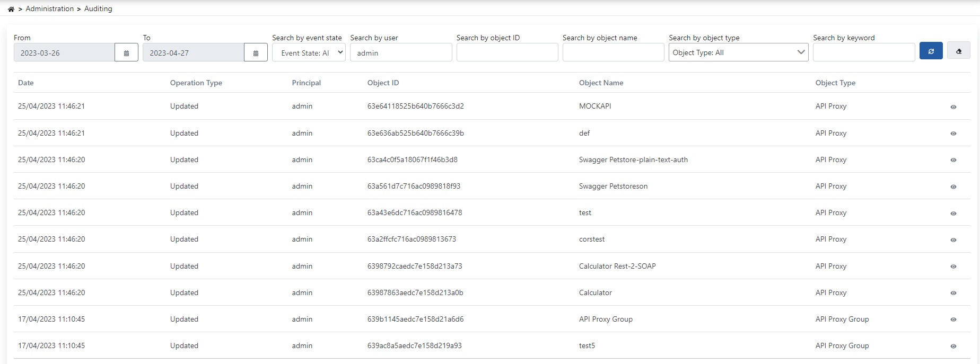The width and height of the screenshot is (980, 364).
Task: Show details for test5 audit entry
Action: point(953,346)
